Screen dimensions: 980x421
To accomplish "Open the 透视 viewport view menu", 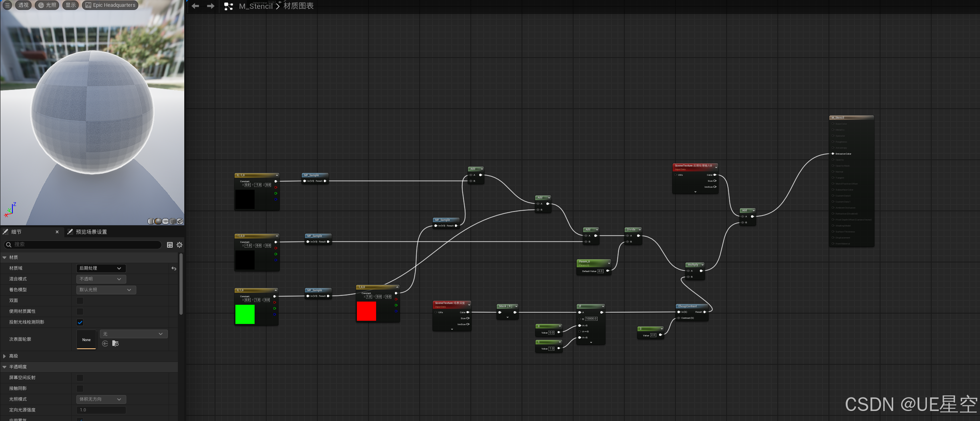I will tap(24, 5).
